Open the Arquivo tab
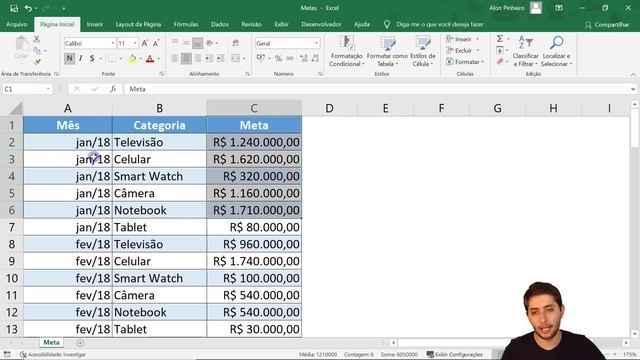The image size is (640, 360). click(17, 24)
